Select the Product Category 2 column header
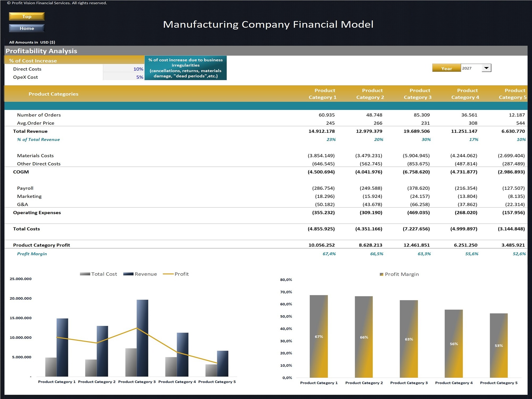The width and height of the screenshot is (532, 399). 370,94
